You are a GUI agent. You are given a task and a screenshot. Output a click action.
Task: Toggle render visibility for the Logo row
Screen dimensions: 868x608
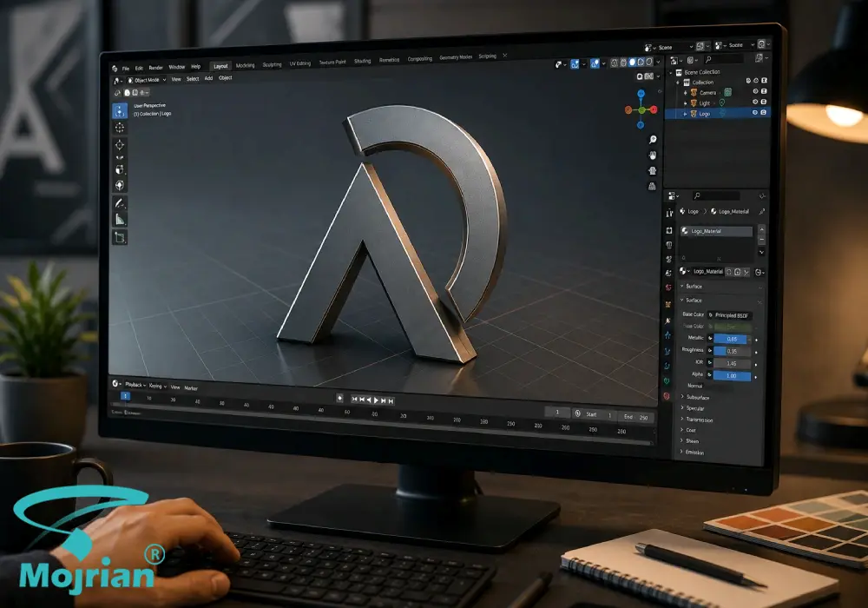pos(763,112)
